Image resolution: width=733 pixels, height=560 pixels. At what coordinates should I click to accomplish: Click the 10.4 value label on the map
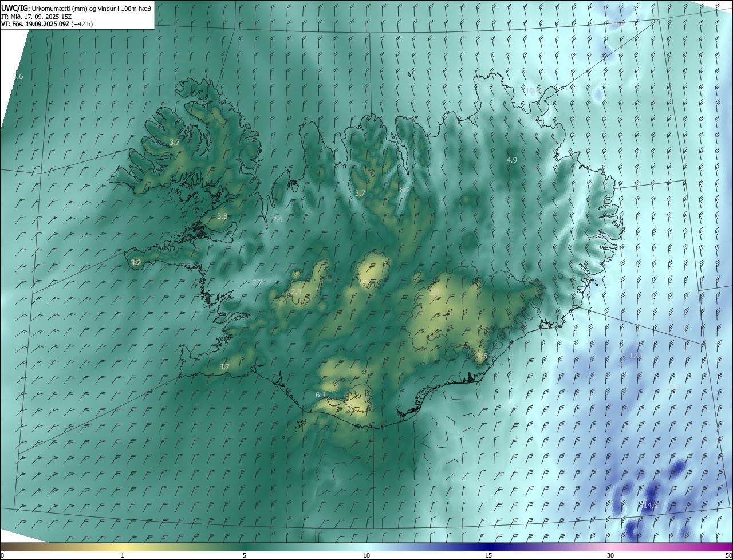point(533,91)
